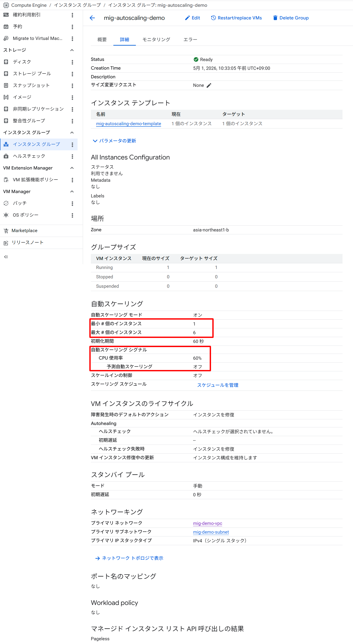Click the Marketplace cart icon

click(6, 231)
